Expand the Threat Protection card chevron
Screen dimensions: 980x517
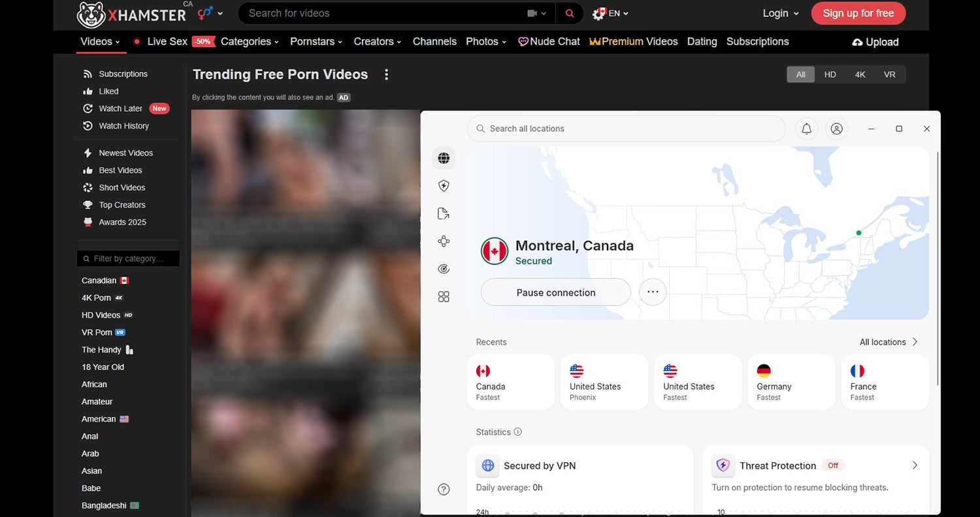click(x=915, y=465)
